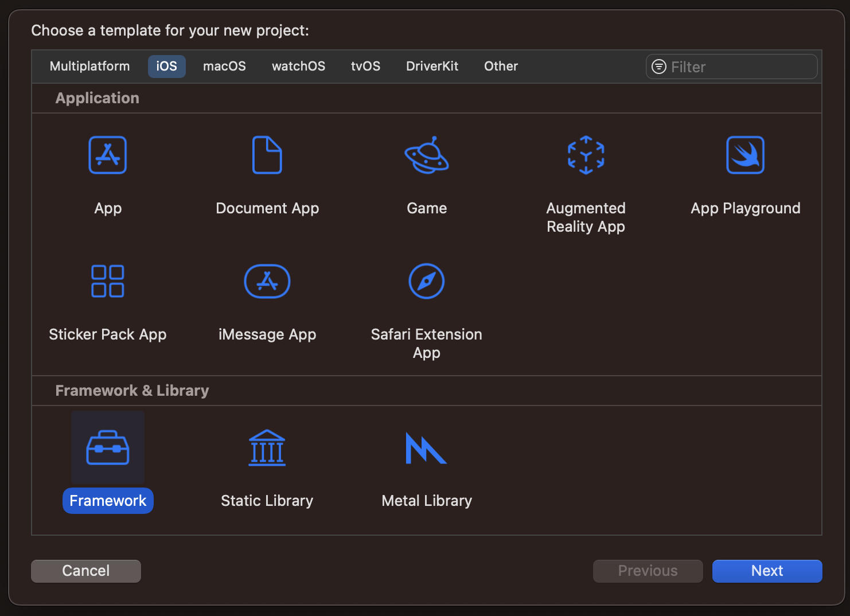Click the Next button

[x=767, y=571]
